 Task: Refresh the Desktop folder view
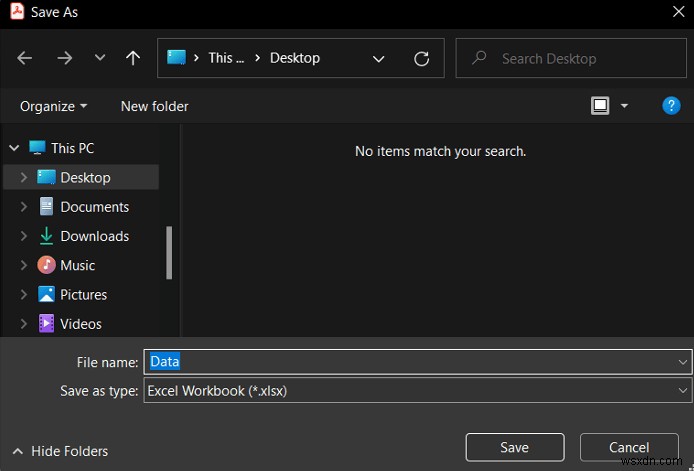click(x=421, y=58)
